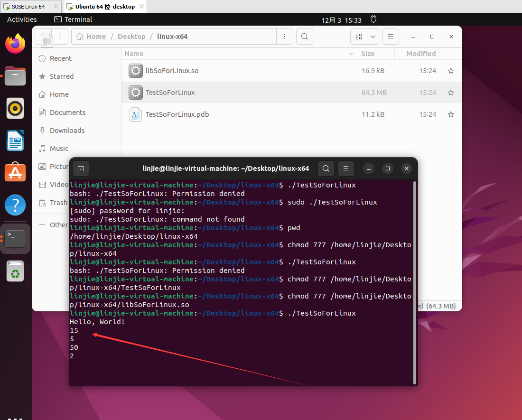Screen dimensions: 522x420
Task: Star the libSoForLinux.so file
Action: (x=451, y=71)
